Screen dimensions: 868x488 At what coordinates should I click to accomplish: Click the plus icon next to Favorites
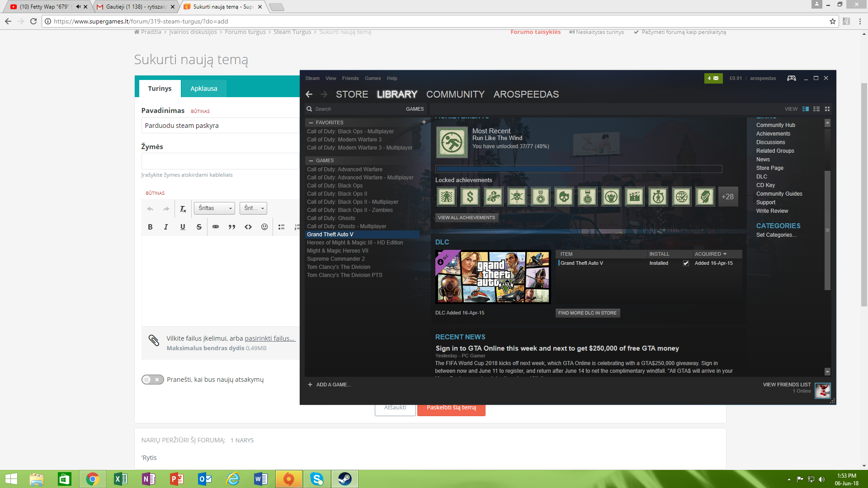(x=424, y=122)
